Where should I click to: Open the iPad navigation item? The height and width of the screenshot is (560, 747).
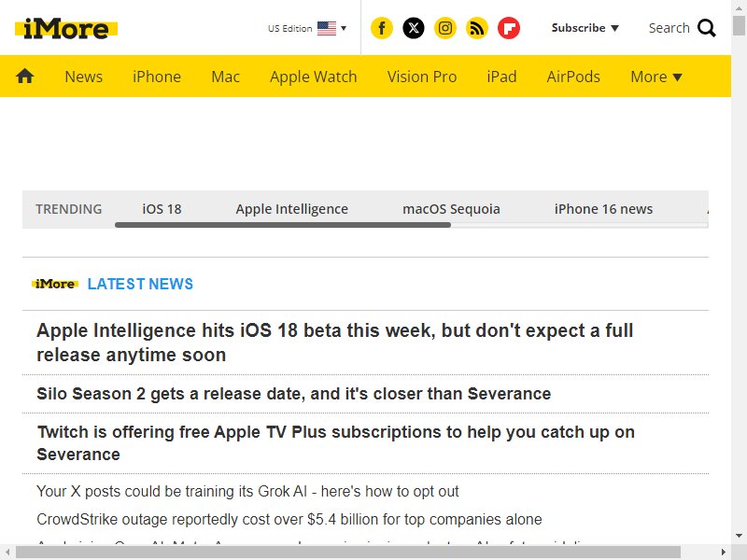point(501,77)
